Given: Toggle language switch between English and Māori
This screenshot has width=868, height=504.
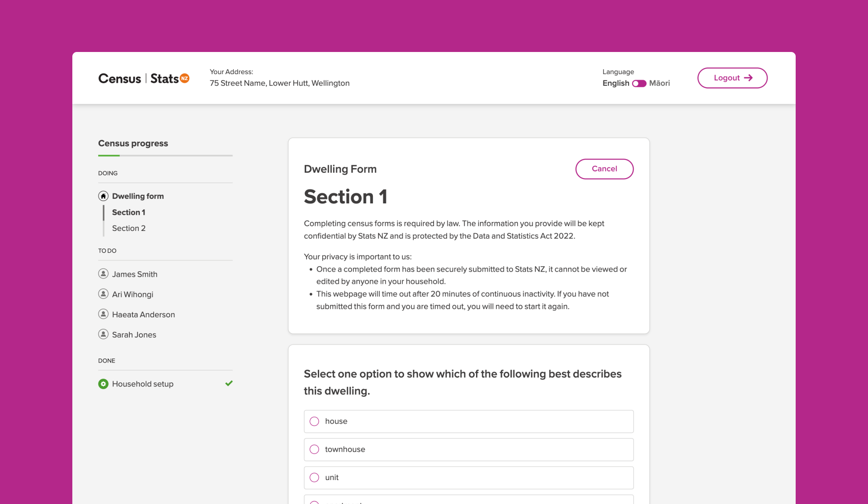Looking at the screenshot, I should [x=639, y=83].
